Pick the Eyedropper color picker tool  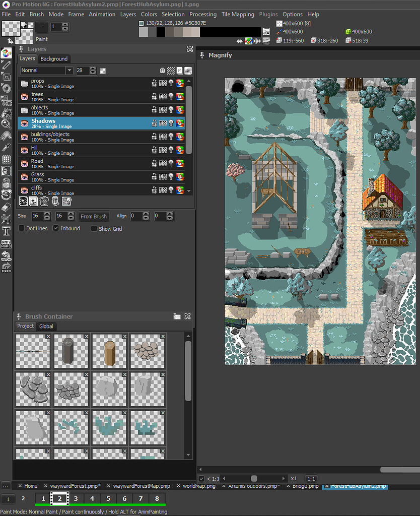point(6,148)
